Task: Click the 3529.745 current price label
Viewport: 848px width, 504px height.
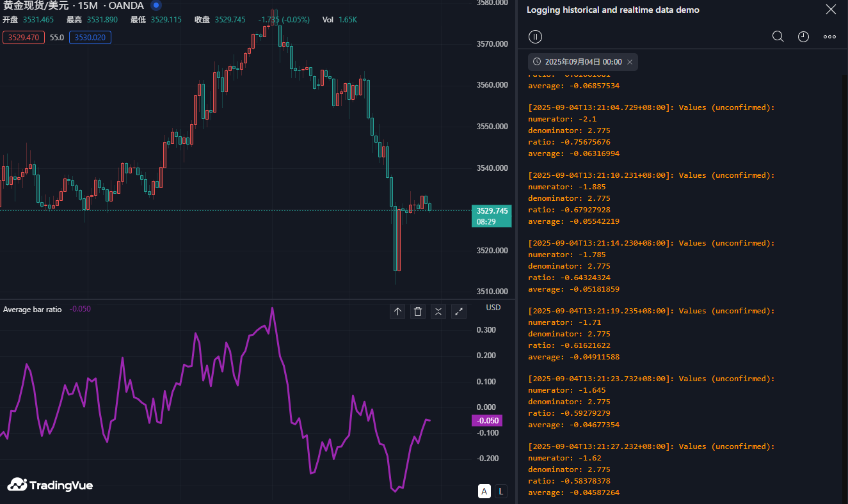Action: [x=492, y=211]
